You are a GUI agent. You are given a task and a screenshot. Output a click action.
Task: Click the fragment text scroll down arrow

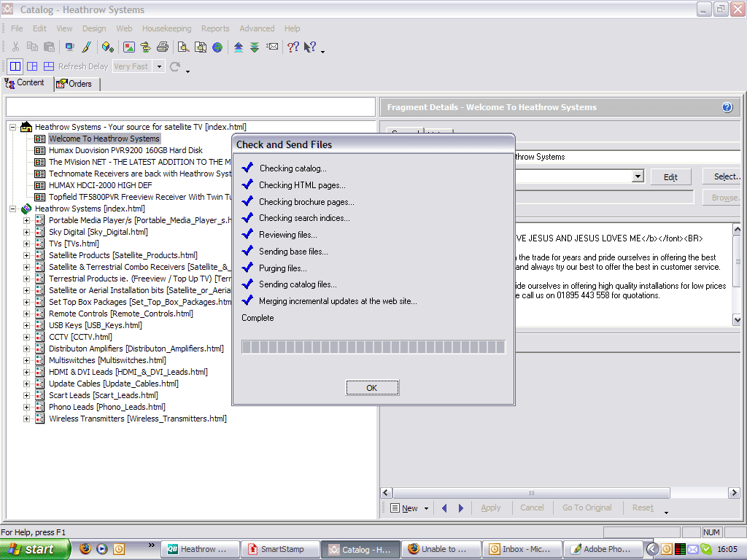click(x=737, y=321)
